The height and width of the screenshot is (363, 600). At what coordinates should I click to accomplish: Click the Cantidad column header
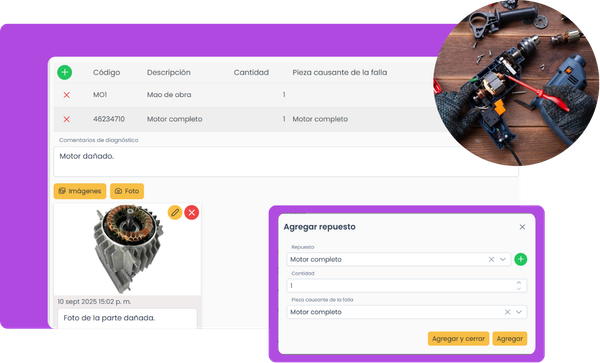pyautogui.click(x=251, y=72)
